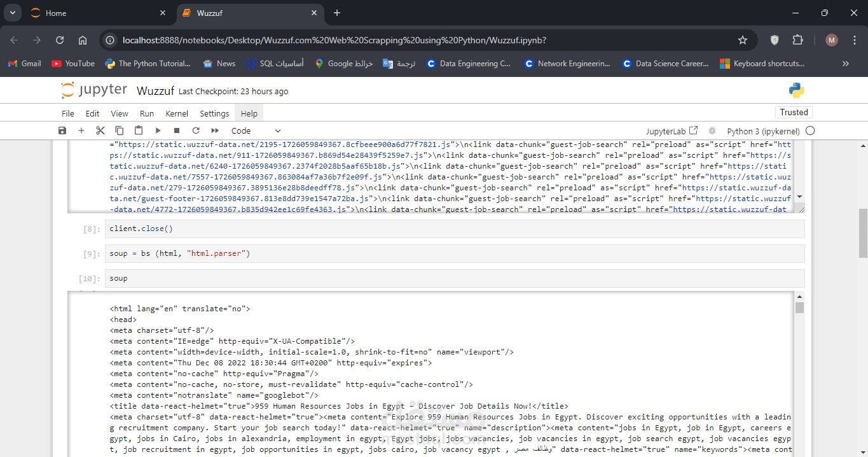Open the Data Science Career... bookmark
This screenshot has width=868, height=457.
tap(666, 64)
